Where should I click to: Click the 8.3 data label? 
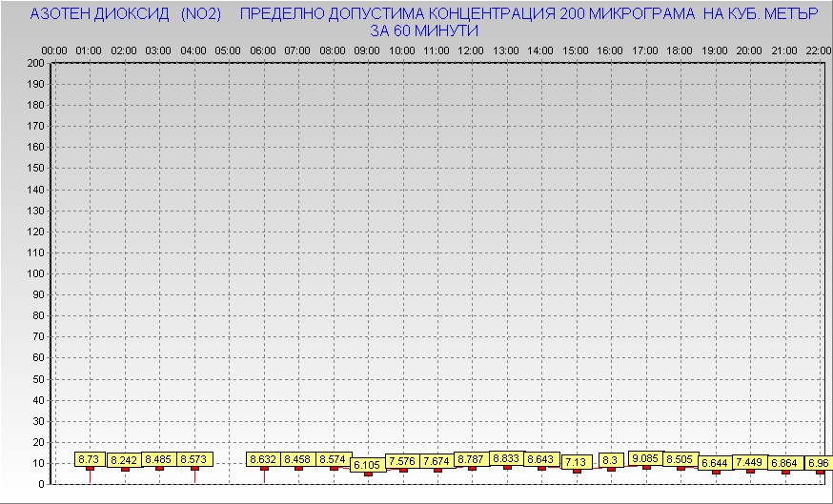[x=611, y=459]
